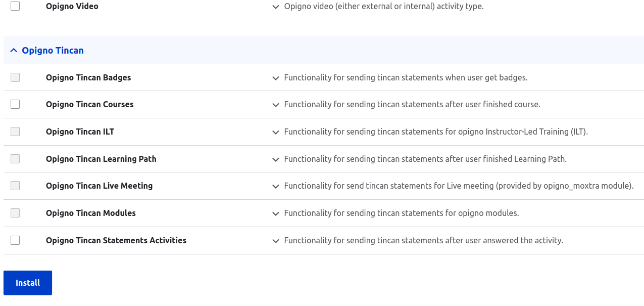Open the Opigno Tincan Modules description chevron
This screenshot has height=306, width=644.
click(x=275, y=214)
